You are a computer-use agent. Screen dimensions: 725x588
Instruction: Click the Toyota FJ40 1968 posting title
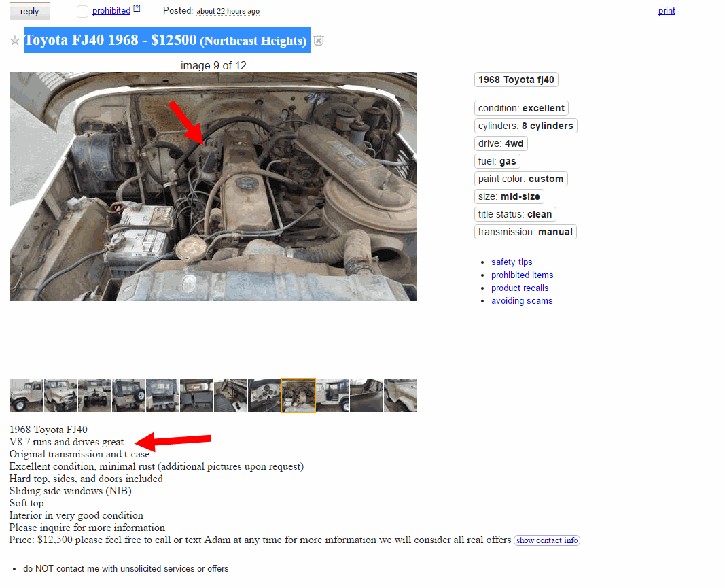click(167, 40)
